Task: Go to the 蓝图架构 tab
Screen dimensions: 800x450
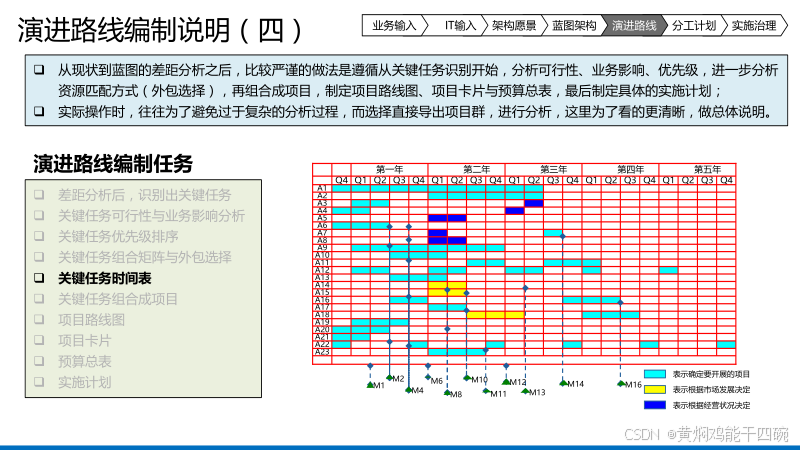Action: pos(574,26)
